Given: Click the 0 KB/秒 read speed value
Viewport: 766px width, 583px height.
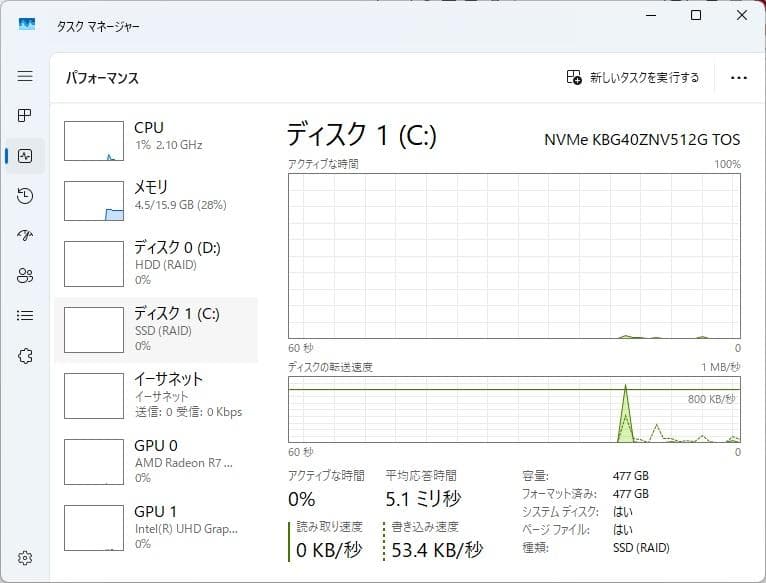Looking at the screenshot, I should pos(329,550).
